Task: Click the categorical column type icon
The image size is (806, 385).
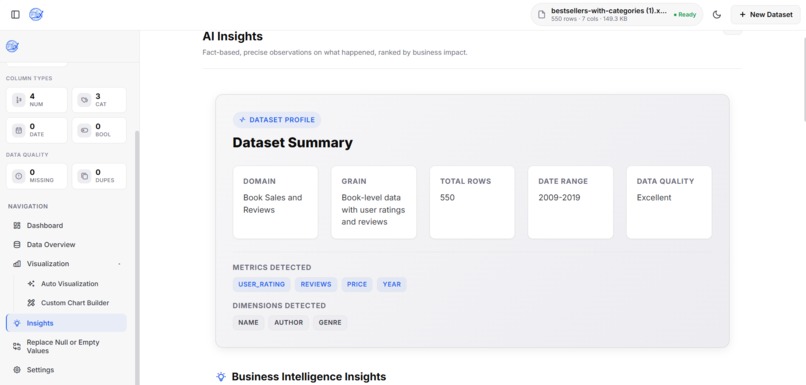Action: tap(84, 100)
